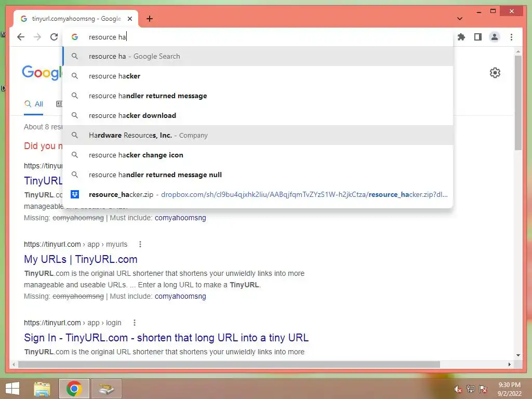Image resolution: width=532 pixels, height=399 pixels.
Task: Open a new tab with plus button
Action: [x=149, y=19]
